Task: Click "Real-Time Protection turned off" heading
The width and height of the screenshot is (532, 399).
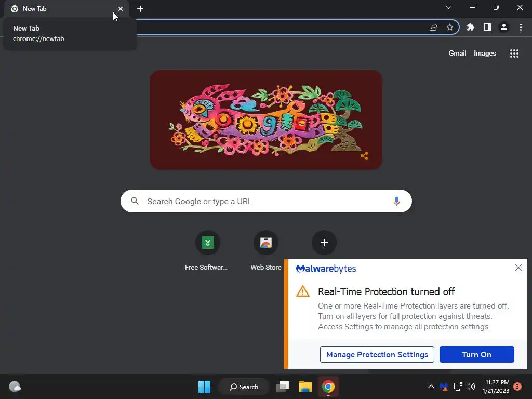Action: [386, 291]
